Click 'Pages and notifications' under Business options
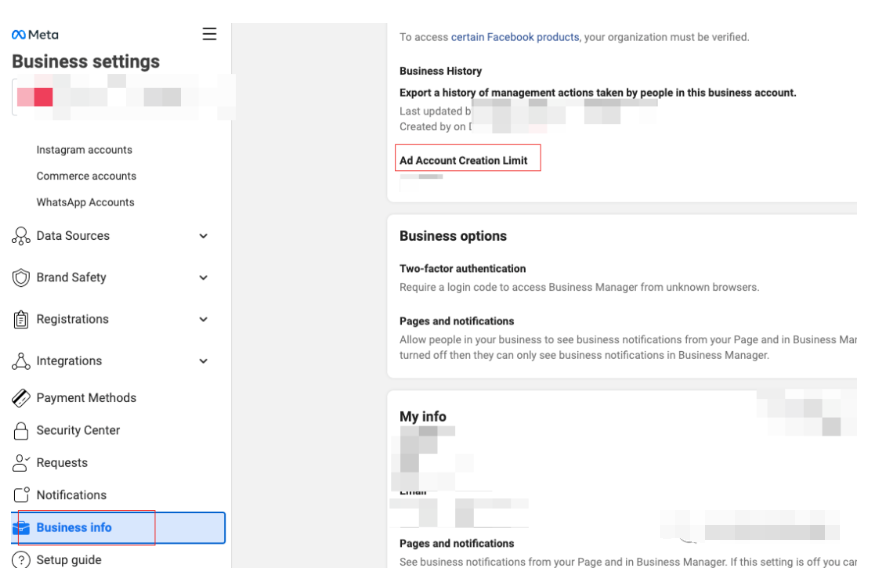 pyautogui.click(x=457, y=321)
